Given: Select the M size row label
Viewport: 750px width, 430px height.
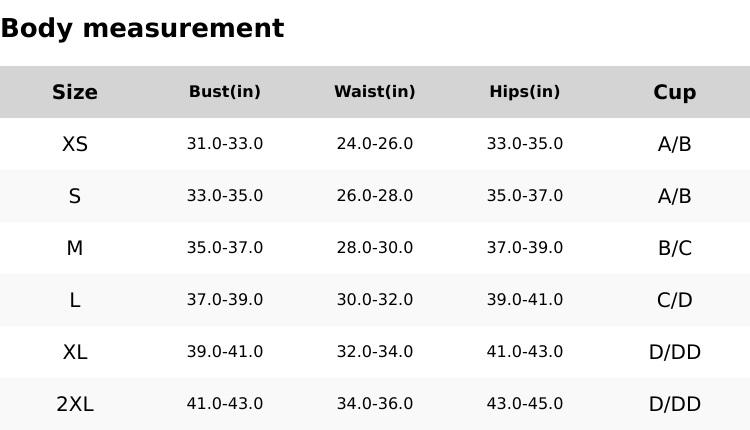Looking at the screenshot, I should (75, 248).
